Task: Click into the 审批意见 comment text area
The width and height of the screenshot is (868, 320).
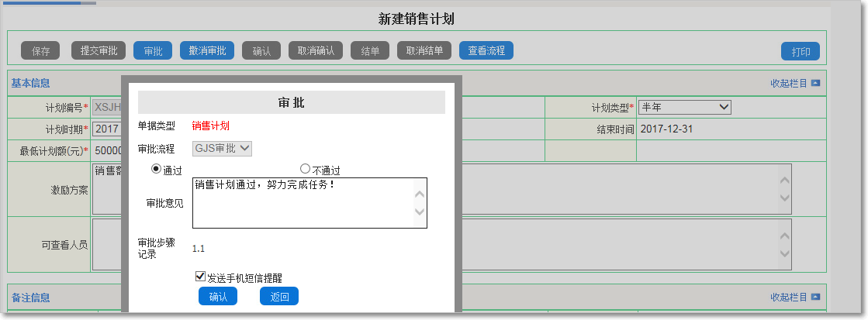Action: [310, 203]
